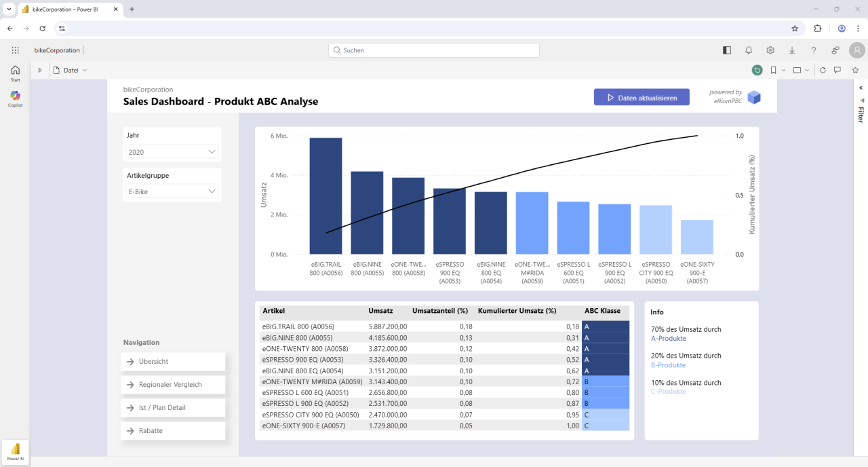Open the Artikelgruppe dropdown showing E-Bike

click(172, 191)
